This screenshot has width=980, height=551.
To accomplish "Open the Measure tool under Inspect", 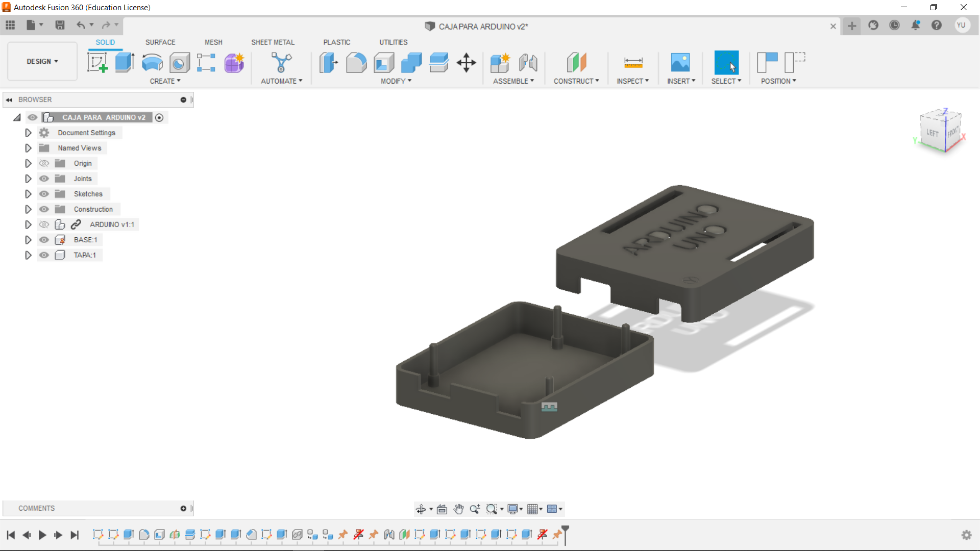I will [x=632, y=62].
